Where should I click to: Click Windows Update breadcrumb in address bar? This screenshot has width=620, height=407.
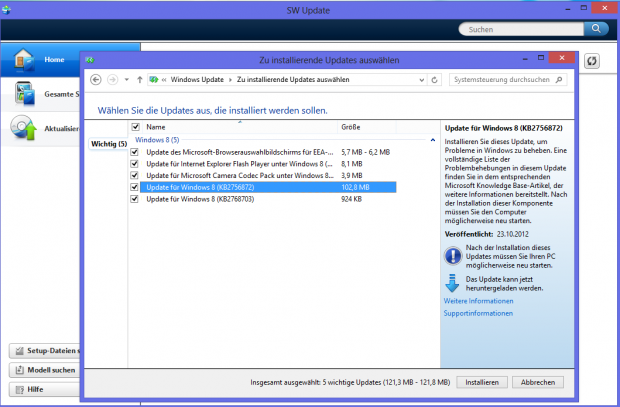(197, 80)
